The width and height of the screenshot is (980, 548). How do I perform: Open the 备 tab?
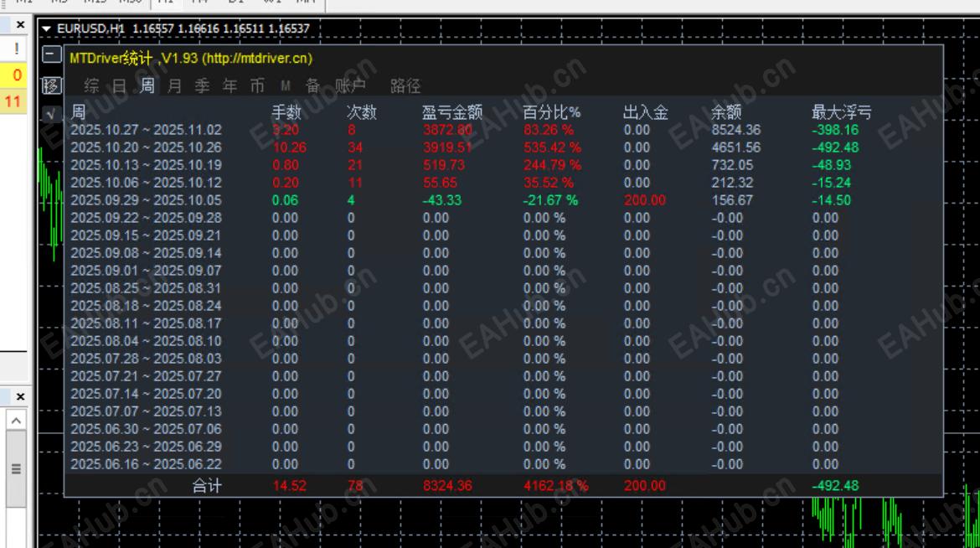[x=312, y=85]
